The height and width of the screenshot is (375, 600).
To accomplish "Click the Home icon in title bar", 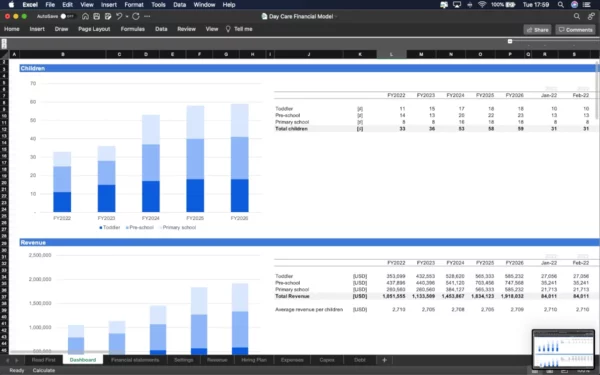I will point(85,16).
